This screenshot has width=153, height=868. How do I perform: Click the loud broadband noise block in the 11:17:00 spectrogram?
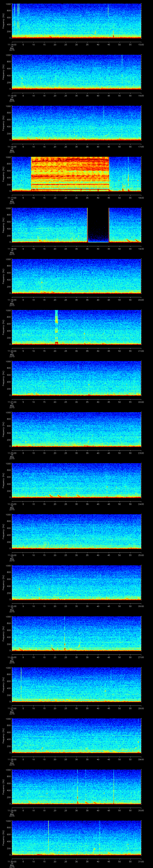pos(70,174)
